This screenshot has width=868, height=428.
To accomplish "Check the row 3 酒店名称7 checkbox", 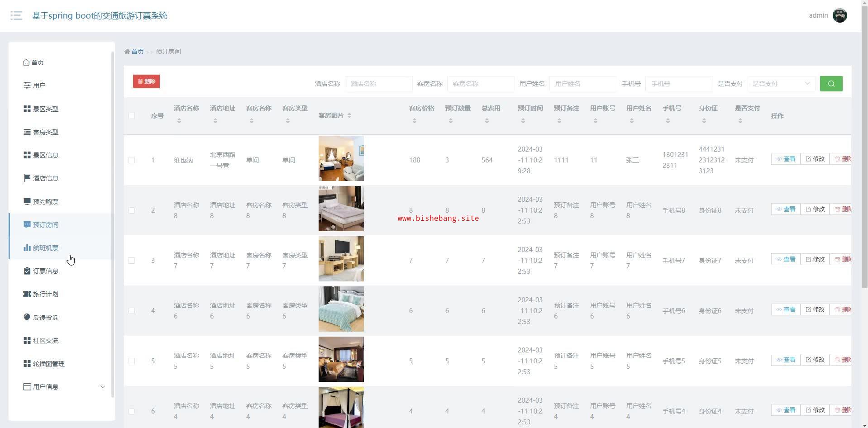I will 132,261.
